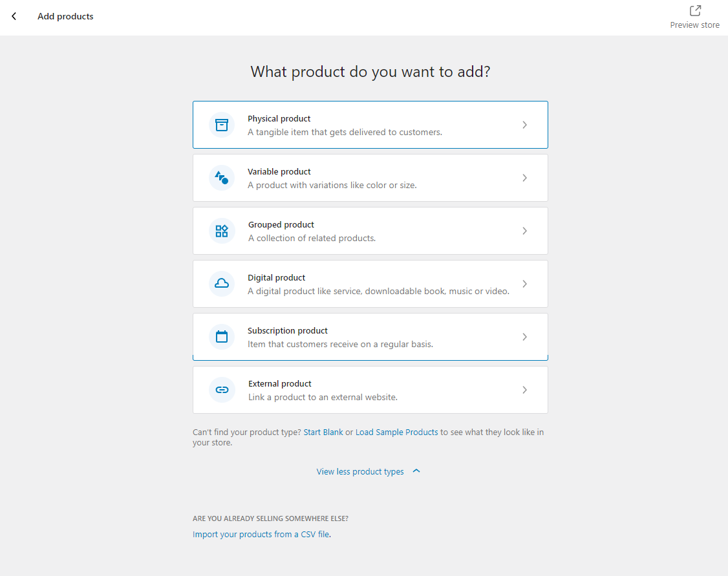Click the Preview store label
This screenshot has width=728, height=576.
(694, 25)
